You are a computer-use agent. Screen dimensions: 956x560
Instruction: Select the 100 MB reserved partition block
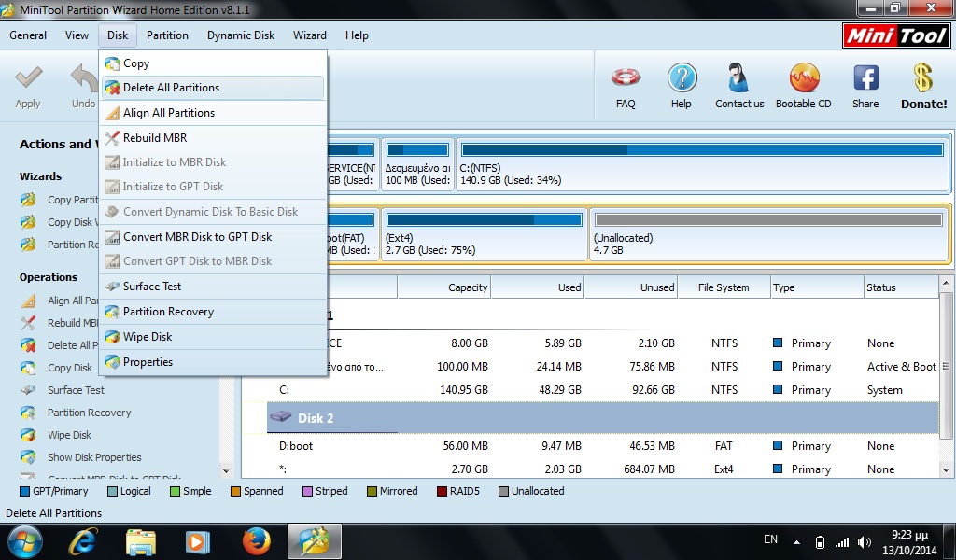coord(417,164)
